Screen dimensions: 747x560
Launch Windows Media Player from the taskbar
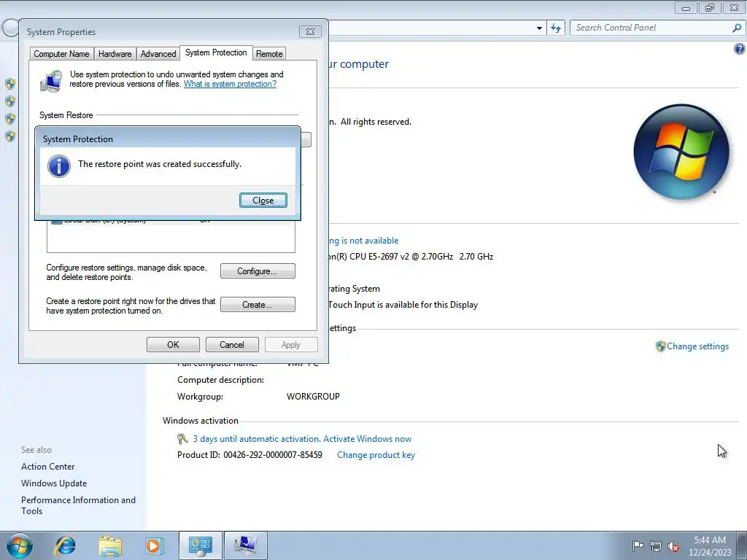(154, 545)
